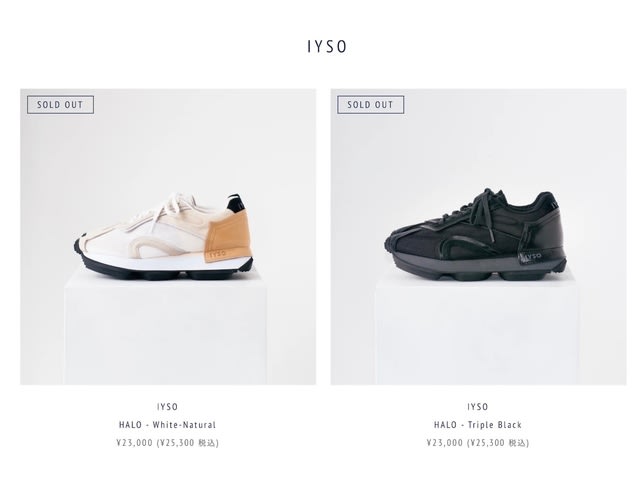Click ¥23,000 price of Triple Black
640x477 pixels.
point(445,443)
